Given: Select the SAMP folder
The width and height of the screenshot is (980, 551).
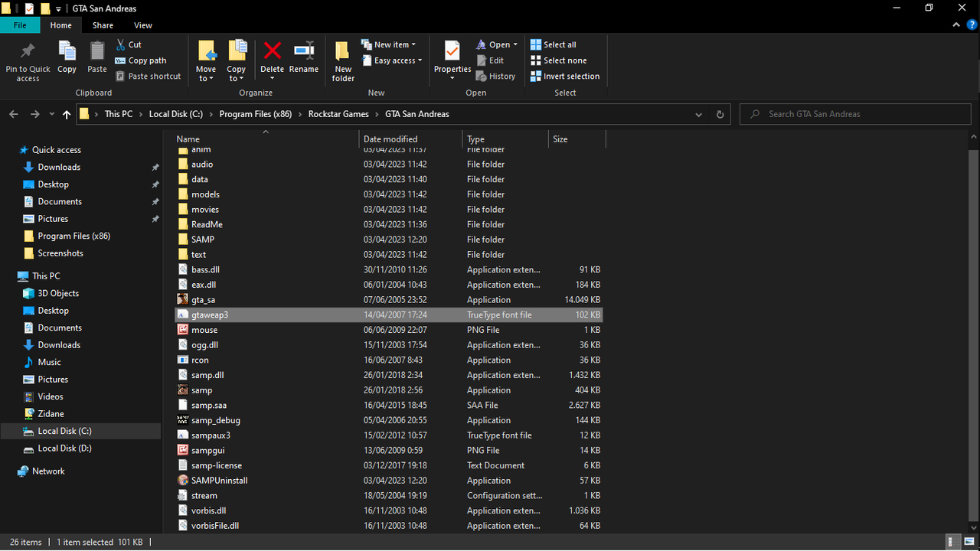Looking at the screenshot, I should [388, 239].
